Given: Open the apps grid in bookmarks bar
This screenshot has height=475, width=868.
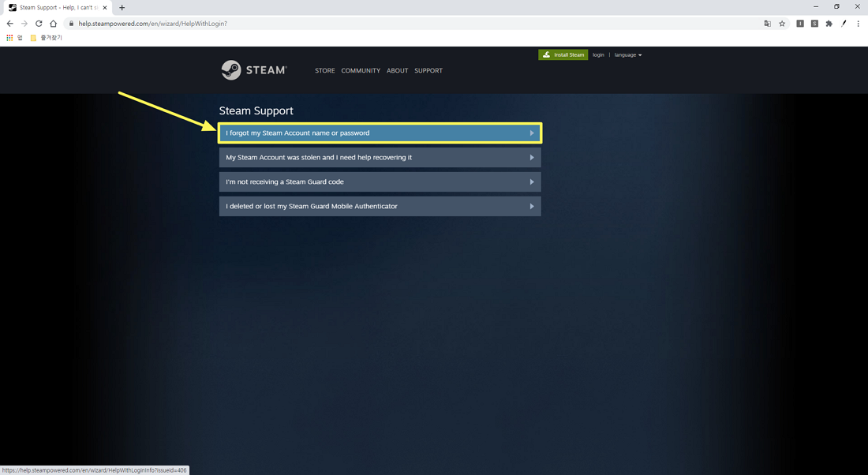Looking at the screenshot, I should [9, 38].
